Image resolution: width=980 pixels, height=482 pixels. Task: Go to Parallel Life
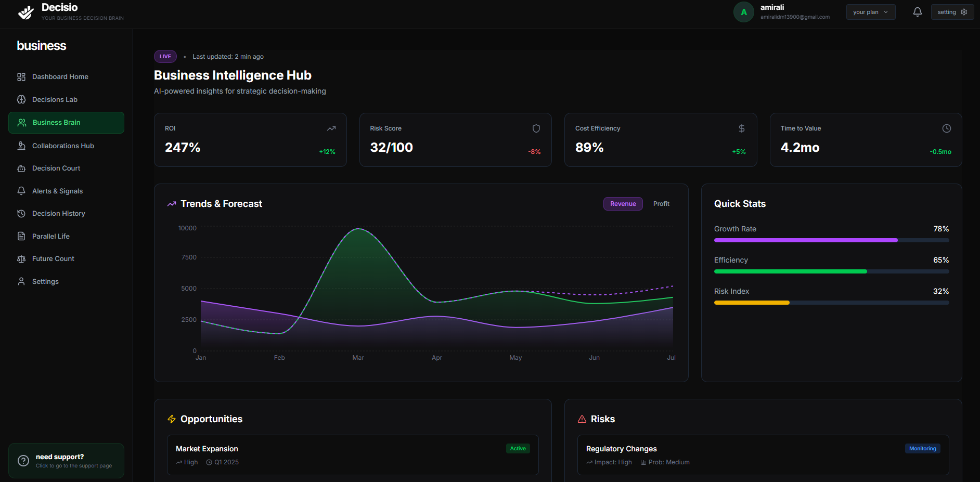[x=66, y=236]
